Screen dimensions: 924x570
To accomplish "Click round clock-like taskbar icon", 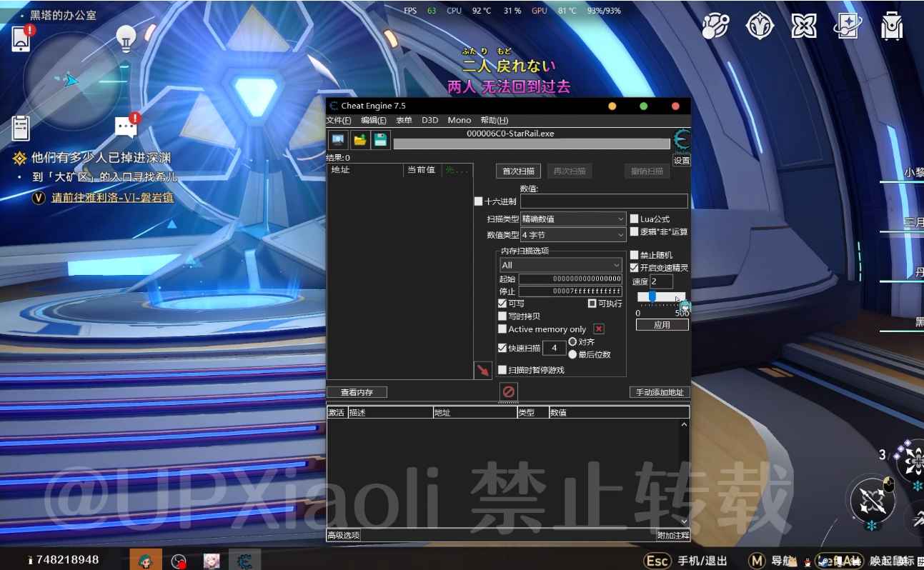I will 179,561.
